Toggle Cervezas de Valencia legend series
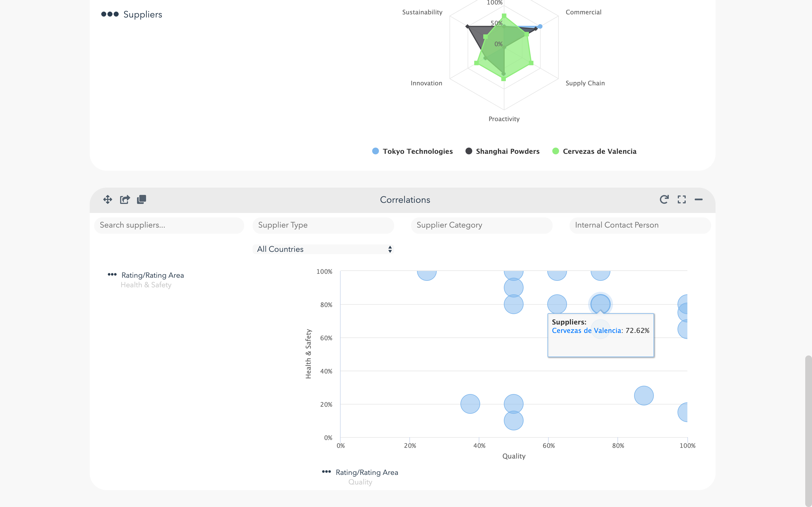 tap(599, 151)
